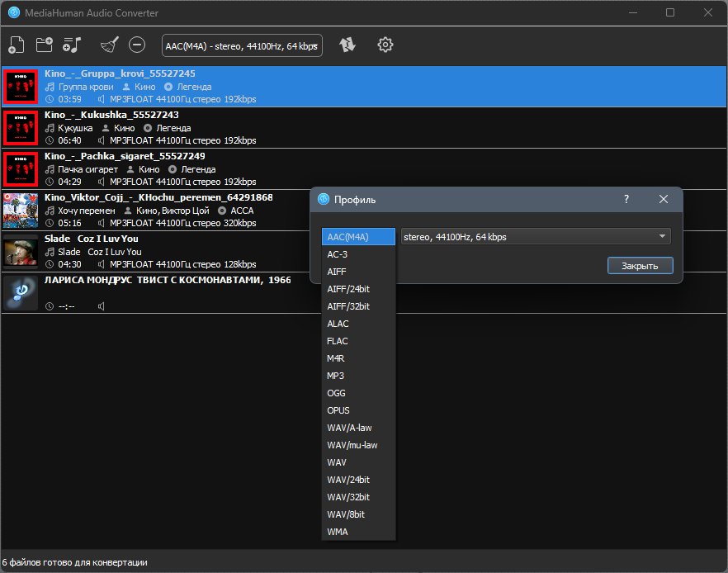The width and height of the screenshot is (728, 573).
Task: Close the Профиль dialog with X
Action: click(x=664, y=199)
